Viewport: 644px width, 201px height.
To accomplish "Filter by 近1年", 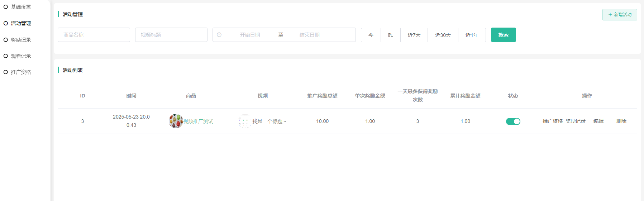I will click(472, 35).
